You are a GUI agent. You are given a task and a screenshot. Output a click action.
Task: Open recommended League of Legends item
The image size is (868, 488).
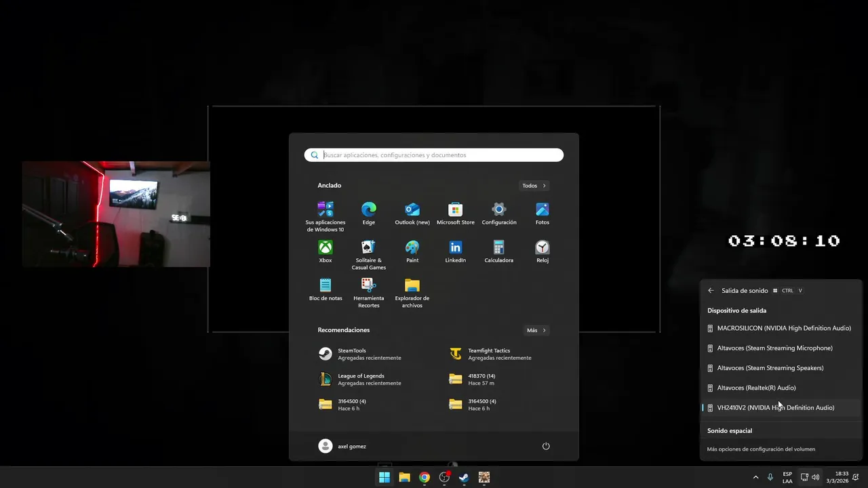tap(369, 379)
